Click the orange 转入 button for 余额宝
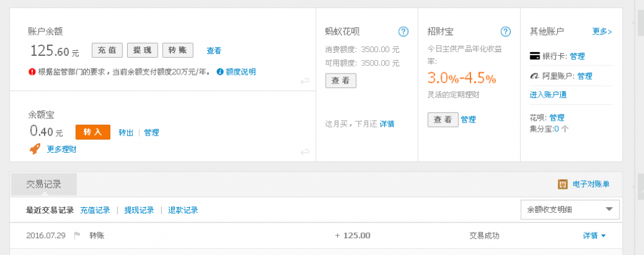Screen dimensions: 644x255 coord(92,132)
